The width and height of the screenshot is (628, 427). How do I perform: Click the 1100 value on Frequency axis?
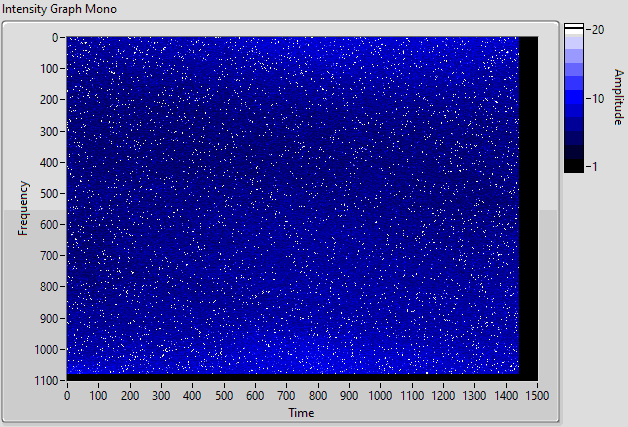(x=46, y=380)
